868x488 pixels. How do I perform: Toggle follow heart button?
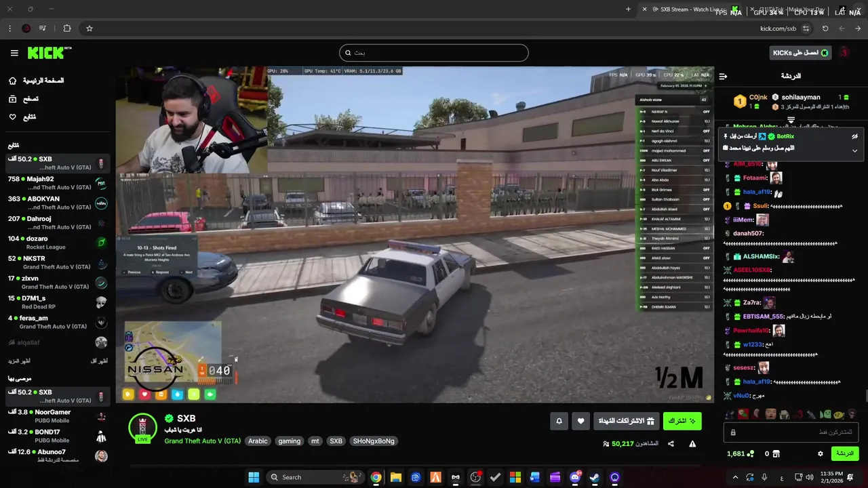580,421
